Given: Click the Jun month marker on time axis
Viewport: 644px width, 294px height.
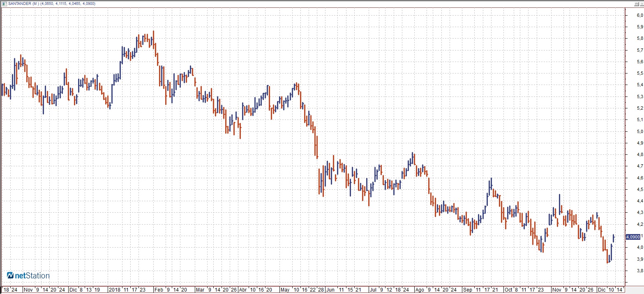Looking at the screenshot, I should [x=330, y=289].
